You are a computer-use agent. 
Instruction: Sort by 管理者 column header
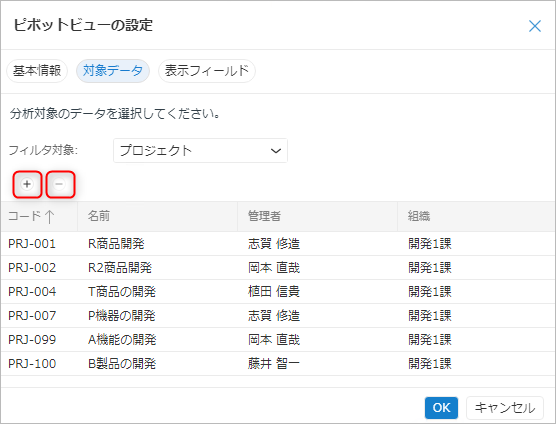pos(317,216)
